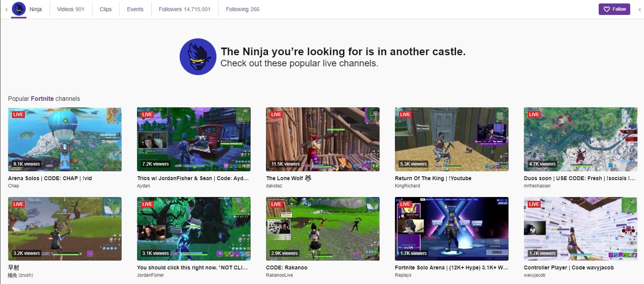Image resolution: width=644 pixels, height=284 pixels.
Task: Open the RakanooLive channel name link
Action: 279,275
